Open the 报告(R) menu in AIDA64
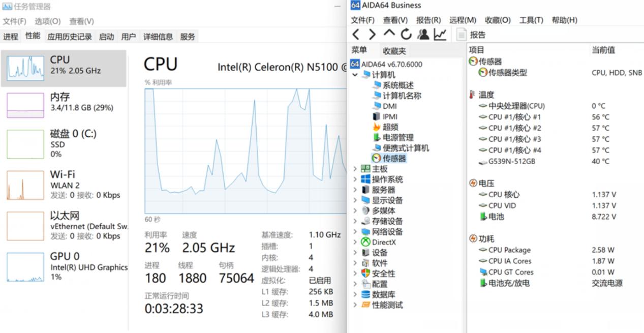Image resolution: width=644 pixels, height=333 pixels. (428, 20)
